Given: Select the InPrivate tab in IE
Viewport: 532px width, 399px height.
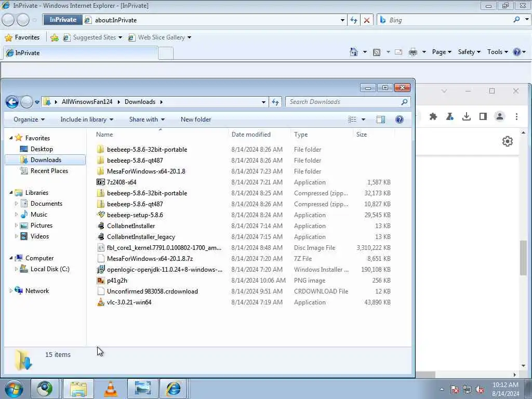Looking at the screenshot, I should pyautogui.click(x=81, y=53).
